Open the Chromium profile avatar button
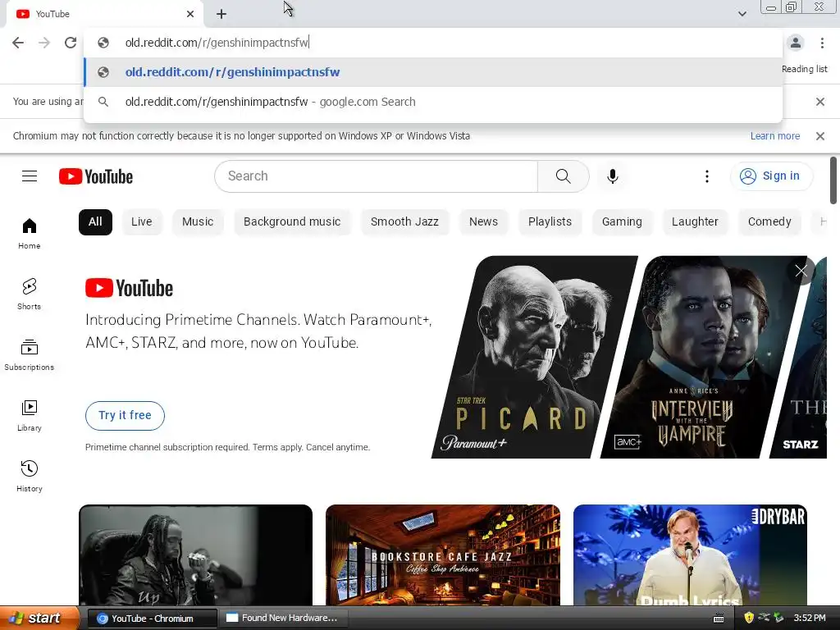The image size is (840, 630). pyautogui.click(x=796, y=43)
